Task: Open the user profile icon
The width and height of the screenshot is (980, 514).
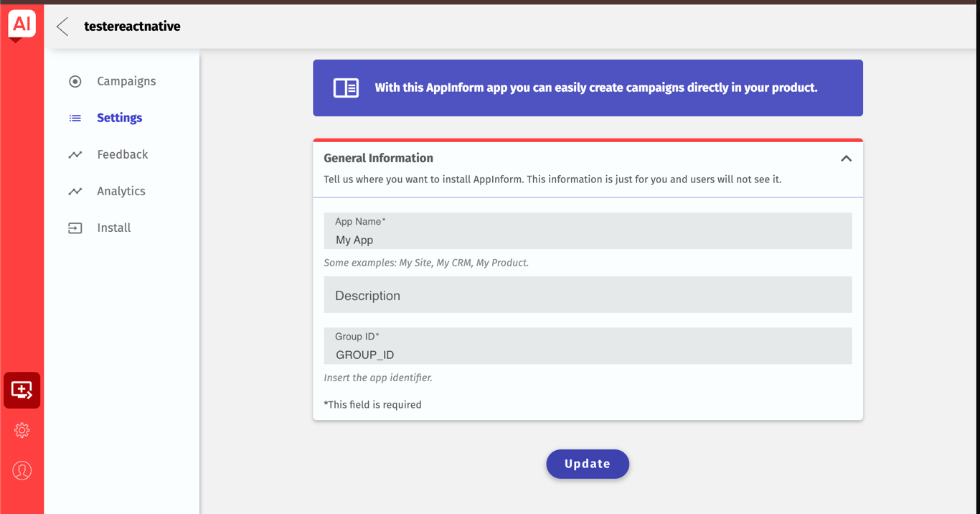Action: (22, 471)
